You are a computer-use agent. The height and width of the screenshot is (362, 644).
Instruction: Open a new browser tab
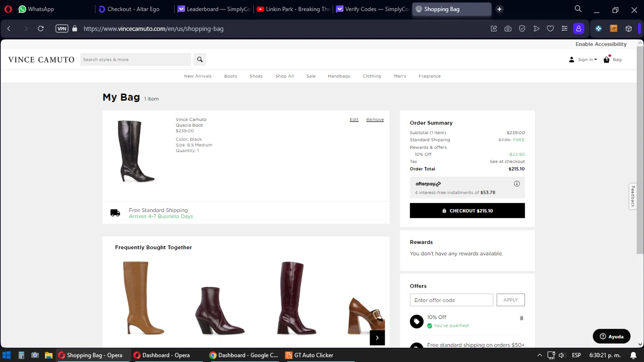pos(499,9)
